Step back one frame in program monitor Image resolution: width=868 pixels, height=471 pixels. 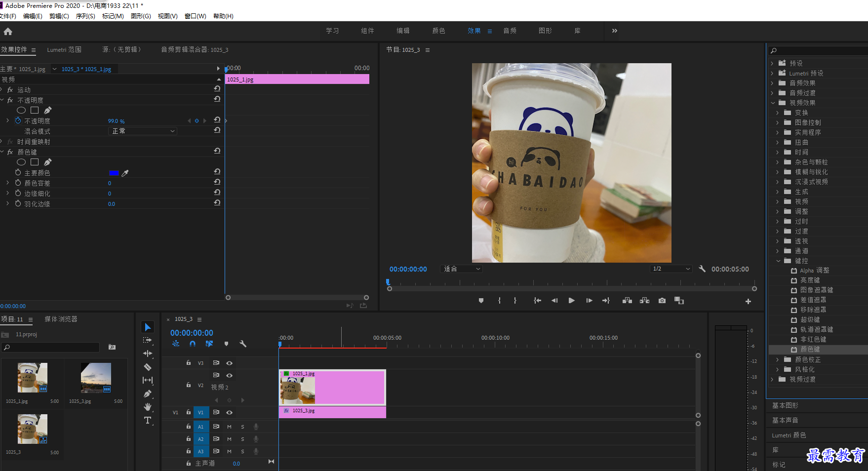[554, 301]
